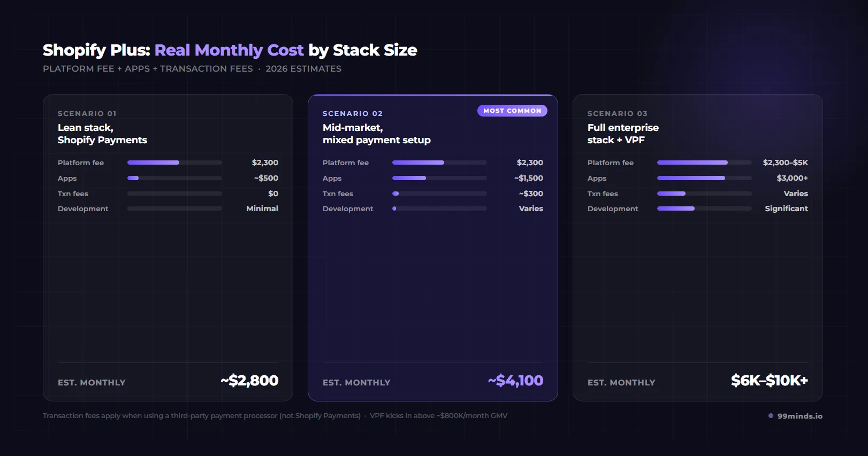The width and height of the screenshot is (868, 456).
Task: Click the Txn fees bar in Scenario 02
Action: coord(439,194)
